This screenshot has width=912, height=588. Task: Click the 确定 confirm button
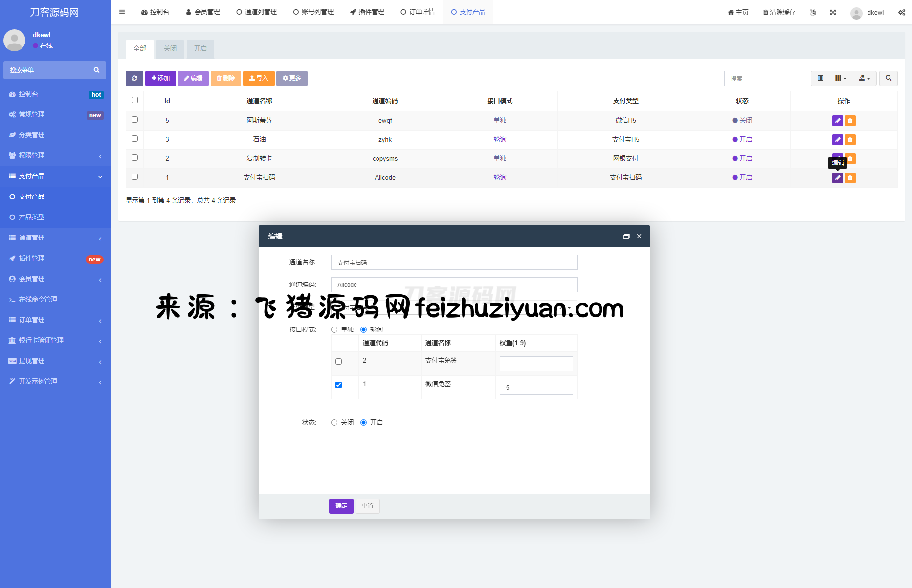pos(341,506)
